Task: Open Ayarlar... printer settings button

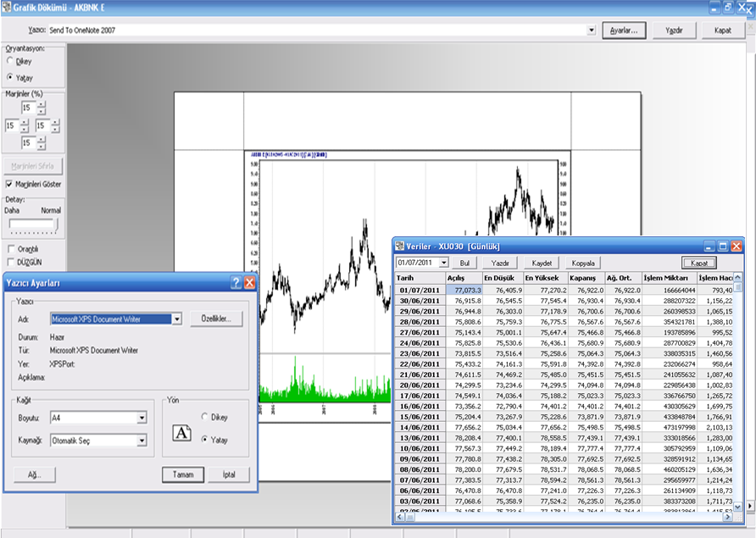Action: tap(624, 31)
